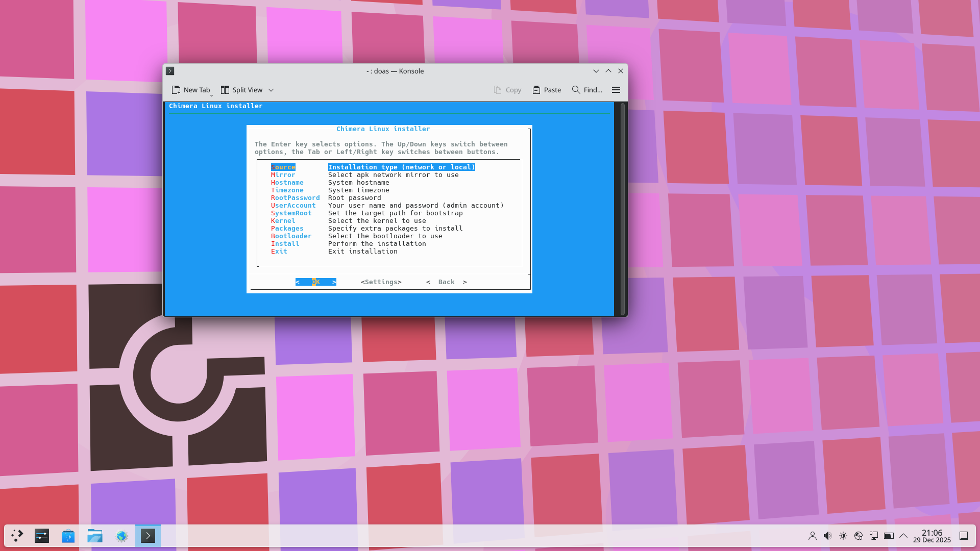Click the Paste toolbar button
The height and width of the screenshot is (551, 980).
click(x=547, y=90)
